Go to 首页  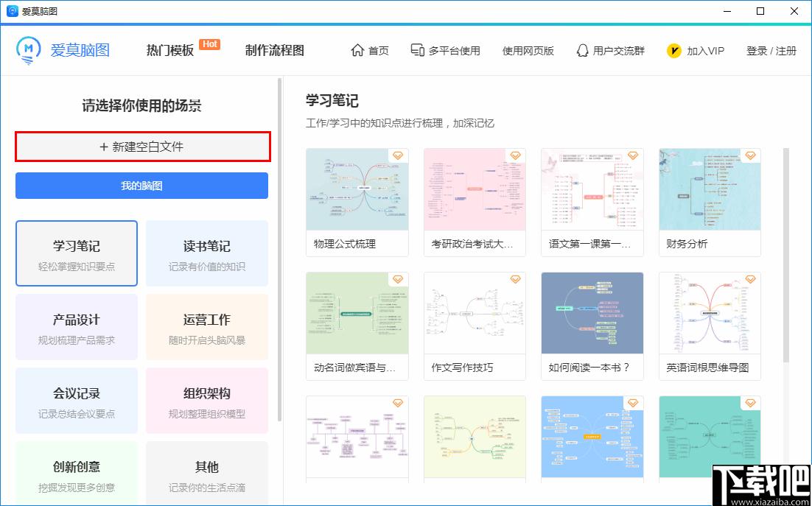tap(370, 51)
